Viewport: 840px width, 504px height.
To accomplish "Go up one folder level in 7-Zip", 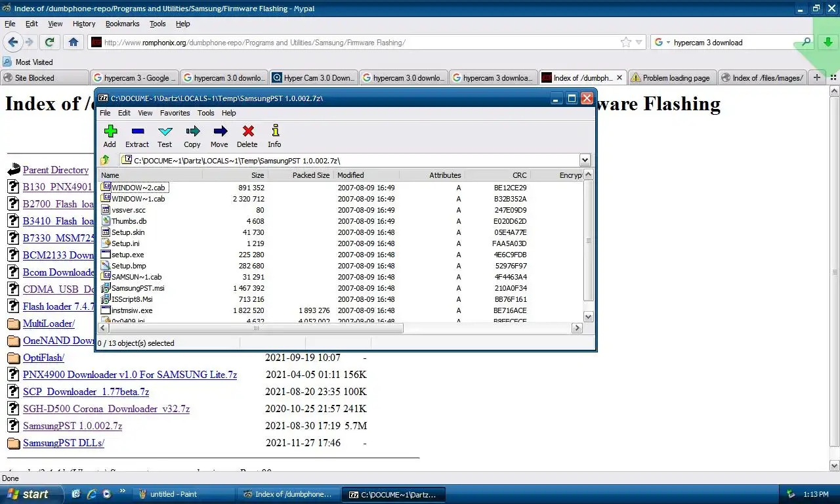I will pyautogui.click(x=105, y=160).
